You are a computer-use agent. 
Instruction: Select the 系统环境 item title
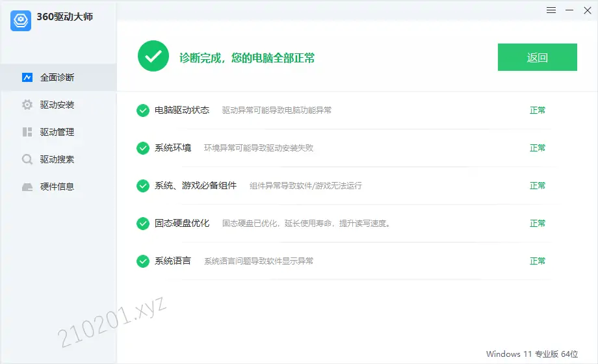(x=173, y=148)
